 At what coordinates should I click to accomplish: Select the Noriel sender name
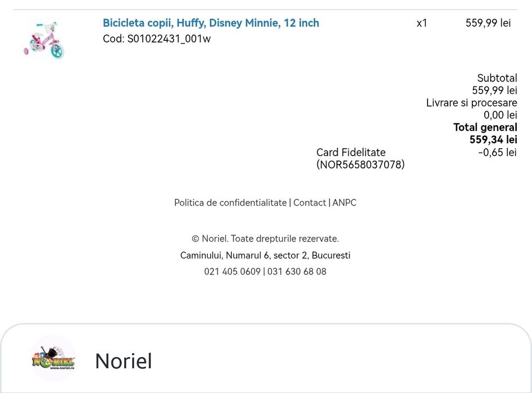tap(124, 361)
